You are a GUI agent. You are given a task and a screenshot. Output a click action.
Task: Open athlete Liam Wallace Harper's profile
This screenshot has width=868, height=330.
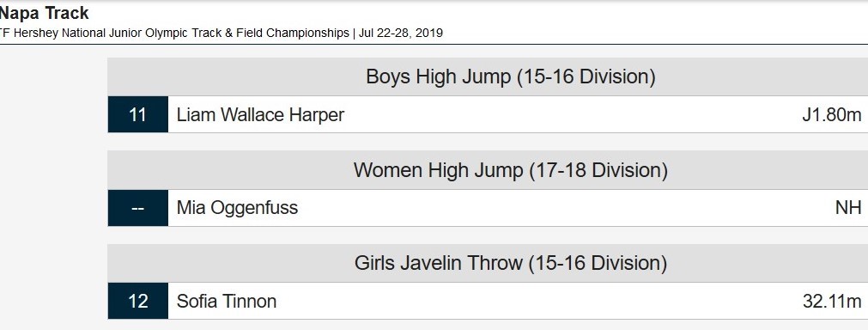point(260,114)
